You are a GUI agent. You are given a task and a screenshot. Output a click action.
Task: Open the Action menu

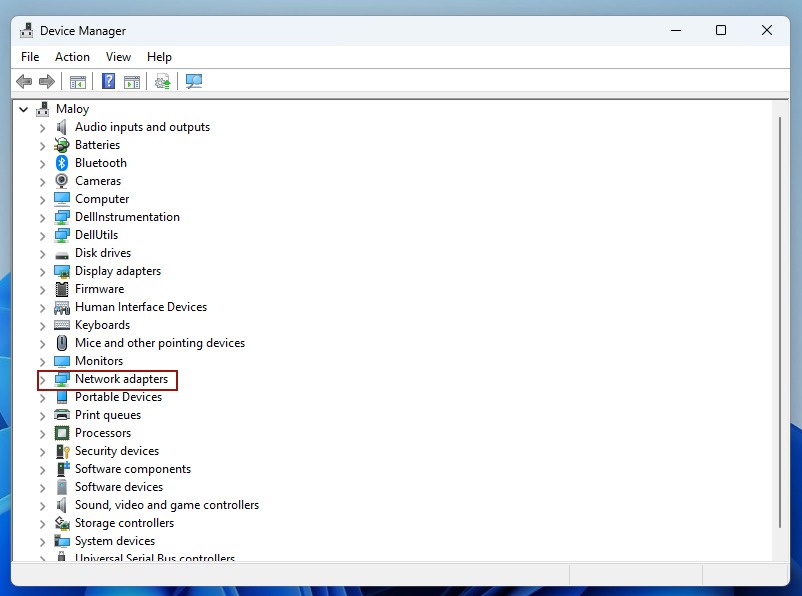[x=72, y=57]
